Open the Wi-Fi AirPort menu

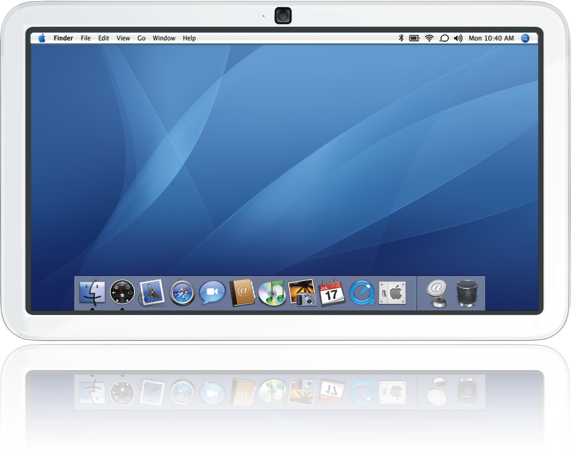tap(429, 38)
